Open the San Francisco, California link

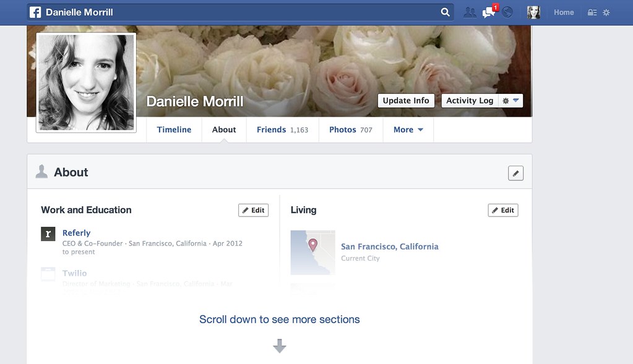point(390,247)
